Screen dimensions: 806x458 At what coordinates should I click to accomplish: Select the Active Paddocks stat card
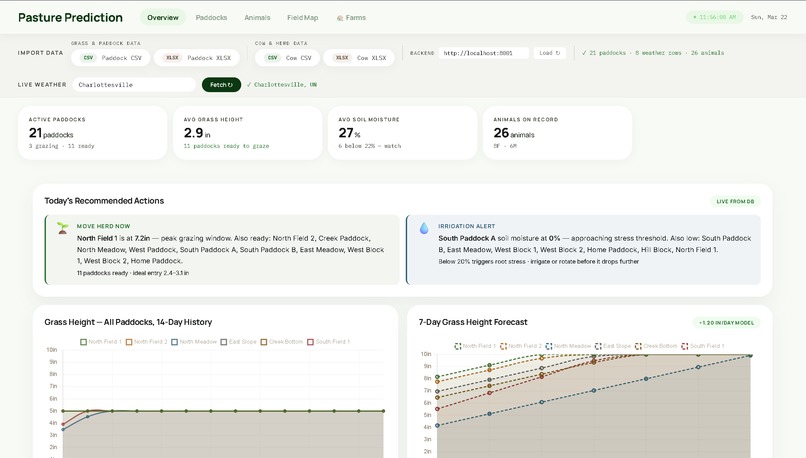[93, 133]
